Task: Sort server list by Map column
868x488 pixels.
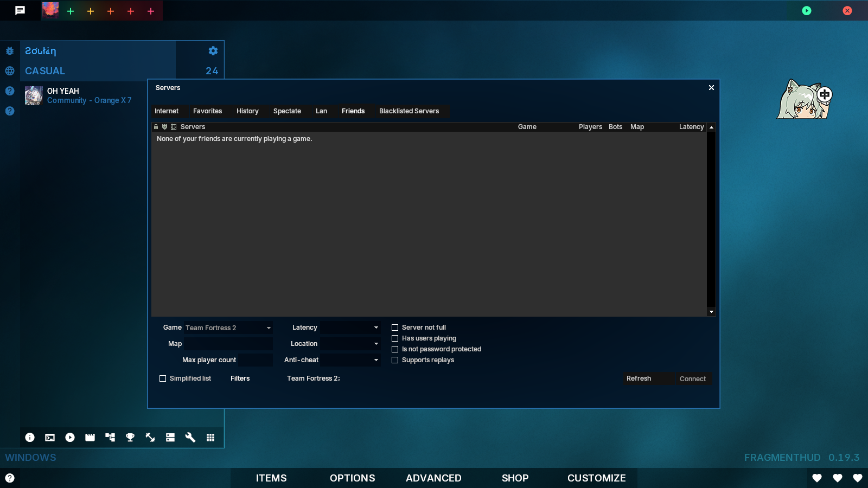Action: [637, 127]
